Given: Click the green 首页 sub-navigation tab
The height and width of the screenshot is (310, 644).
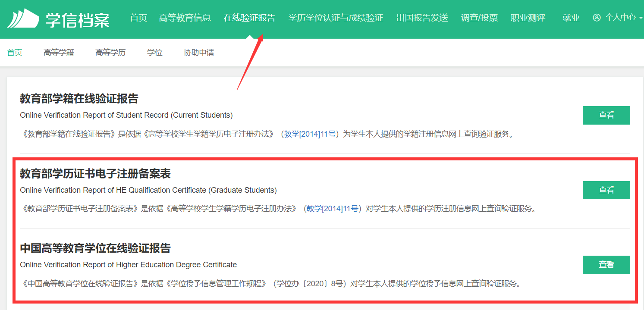Looking at the screenshot, I should pos(15,53).
